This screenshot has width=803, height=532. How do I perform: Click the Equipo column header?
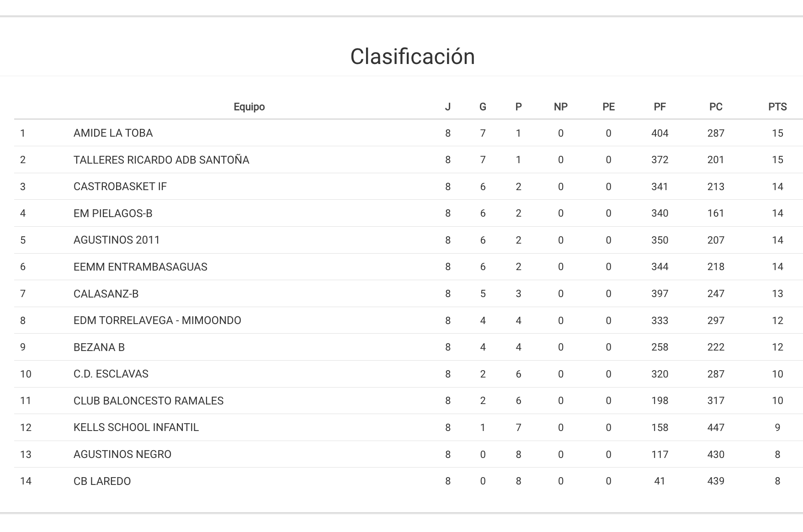click(x=249, y=107)
